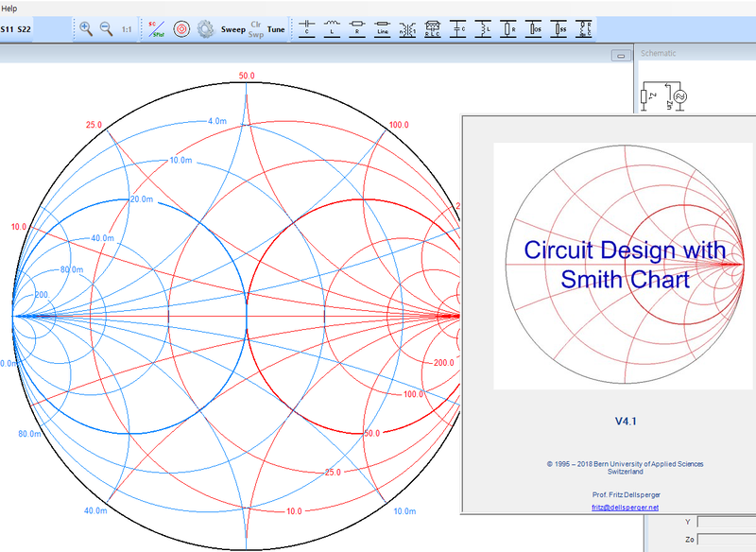Image resolution: width=756 pixels, height=552 pixels.
Task: Click the red 10.0 label on the chart's upper rim
Action: point(19,227)
